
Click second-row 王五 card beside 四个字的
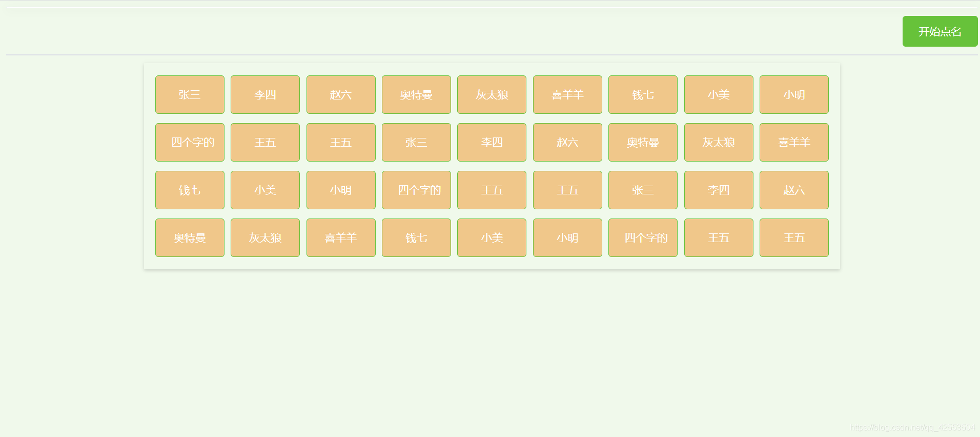(x=265, y=142)
